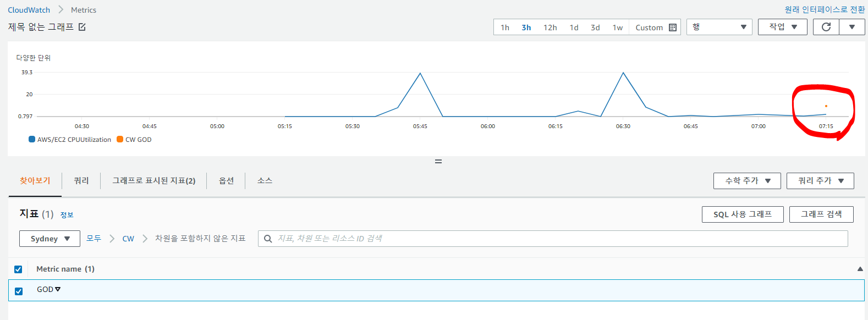Screen dimensions: 868x320
Task: Switch to the 쿼리 tab
Action: (81, 180)
